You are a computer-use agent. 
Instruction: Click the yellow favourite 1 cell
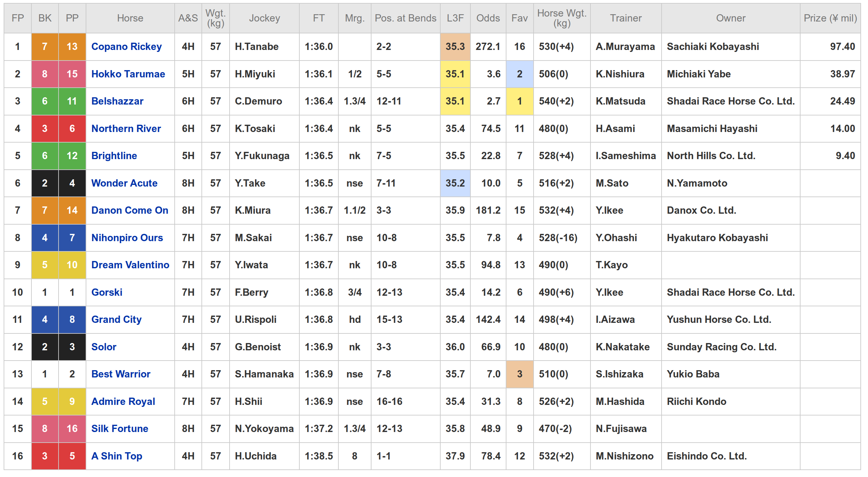(519, 101)
